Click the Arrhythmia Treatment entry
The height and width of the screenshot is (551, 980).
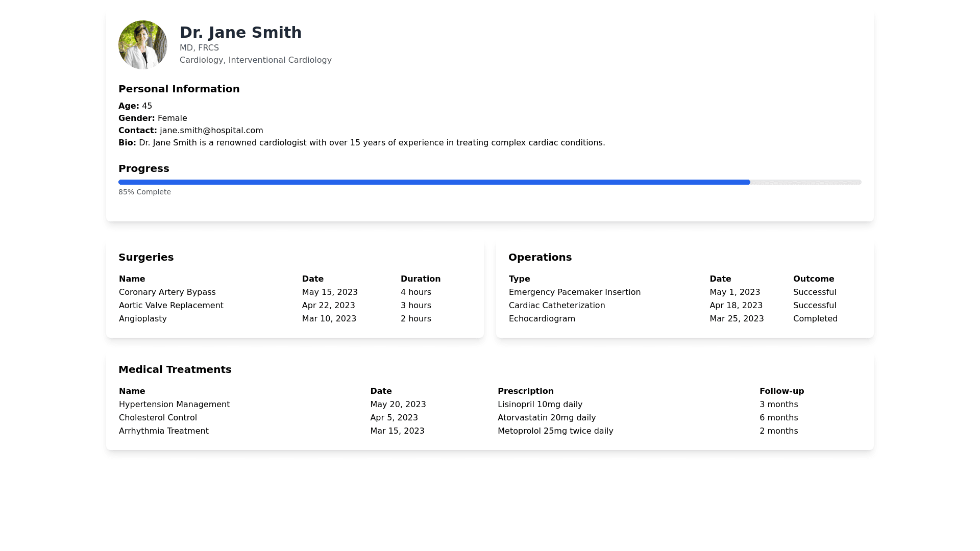tap(163, 431)
